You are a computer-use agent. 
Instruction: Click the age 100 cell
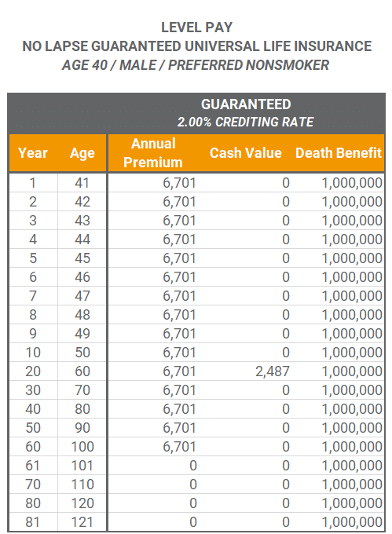click(82, 447)
